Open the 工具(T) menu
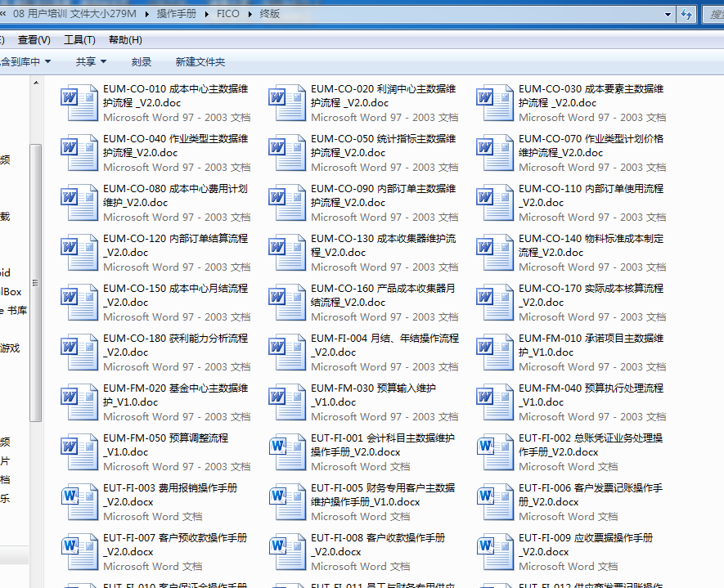The width and height of the screenshot is (724, 588). pos(79,40)
